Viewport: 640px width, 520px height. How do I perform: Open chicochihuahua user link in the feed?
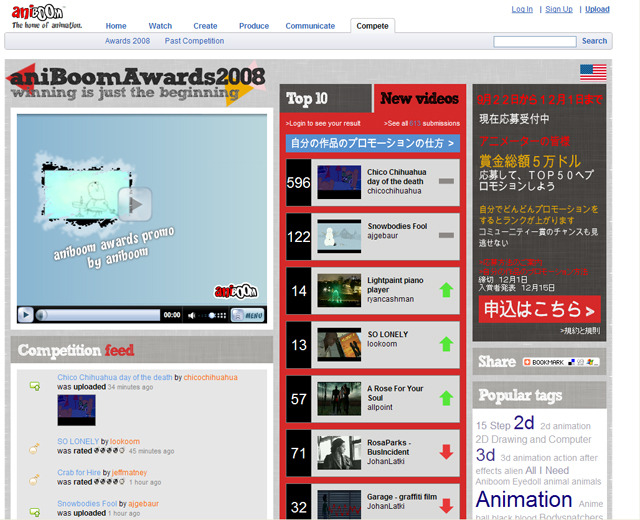tap(210, 377)
